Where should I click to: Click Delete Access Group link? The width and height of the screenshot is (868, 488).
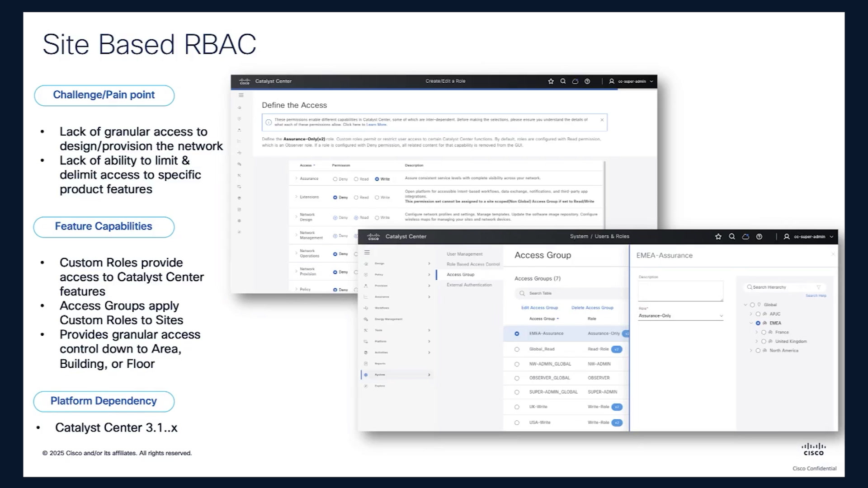(592, 308)
